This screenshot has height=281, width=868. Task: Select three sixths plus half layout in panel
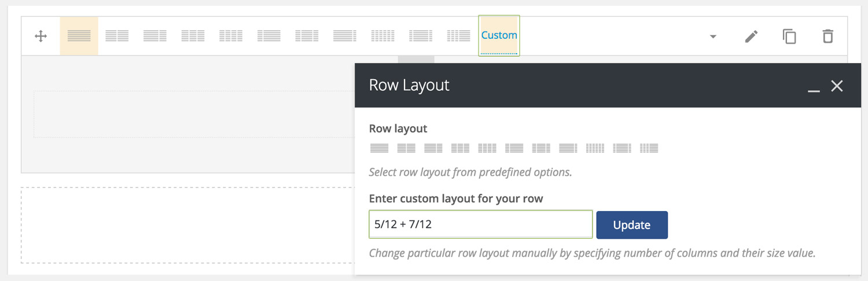[x=649, y=149]
